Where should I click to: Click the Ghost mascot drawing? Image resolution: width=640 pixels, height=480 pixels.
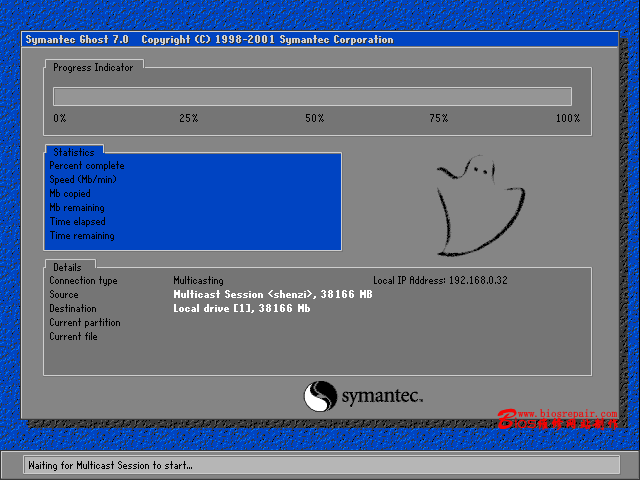(481, 206)
